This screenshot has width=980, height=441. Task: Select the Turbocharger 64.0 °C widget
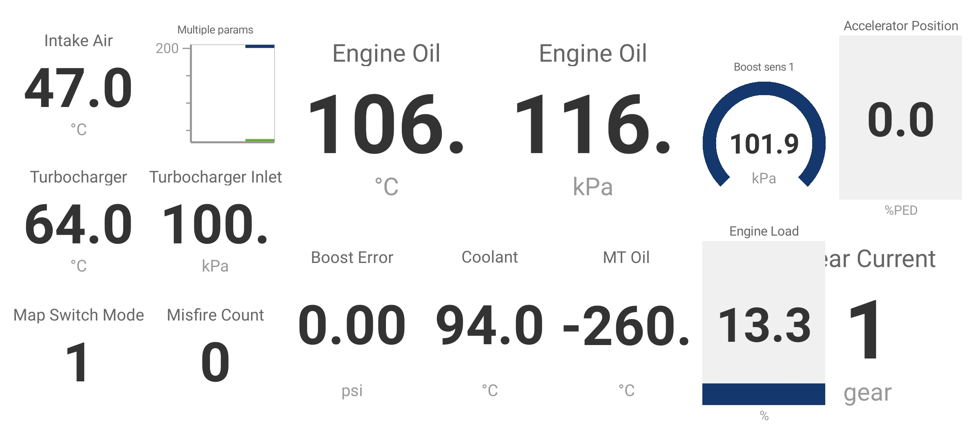coord(78,221)
